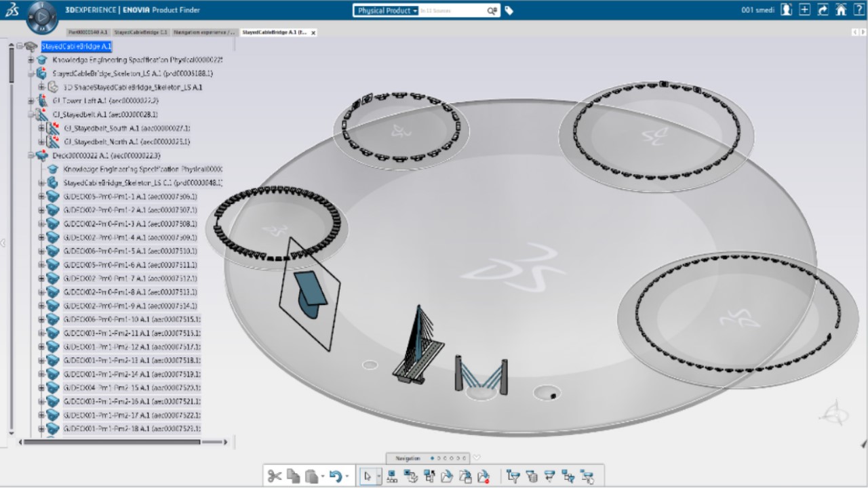The width and height of the screenshot is (868, 488).
Task: Select the first Navigation page dot
Action: (x=433, y=458)
